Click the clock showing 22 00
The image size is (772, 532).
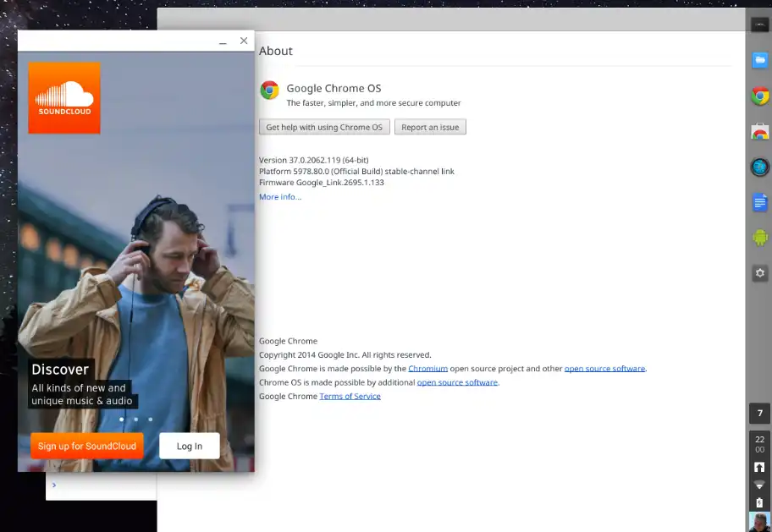coord(759,444)
